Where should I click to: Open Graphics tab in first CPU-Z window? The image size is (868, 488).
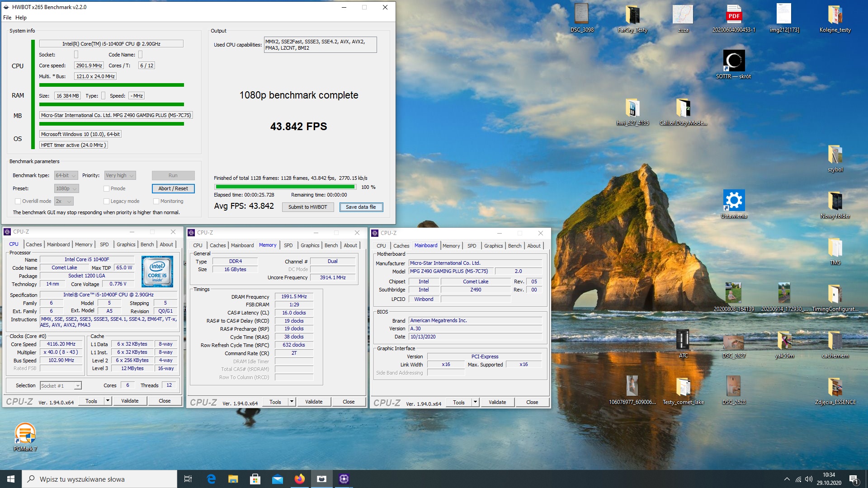pos(126,244)
